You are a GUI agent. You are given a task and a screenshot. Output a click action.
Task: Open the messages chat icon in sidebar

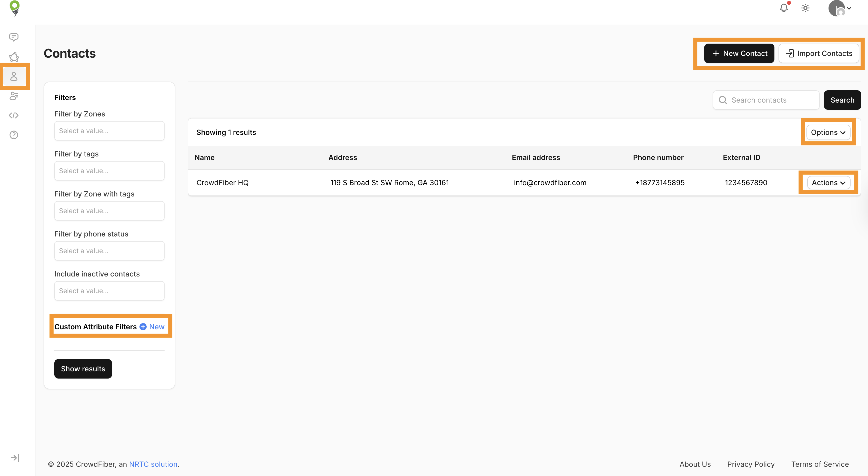[x=14, y=37]
